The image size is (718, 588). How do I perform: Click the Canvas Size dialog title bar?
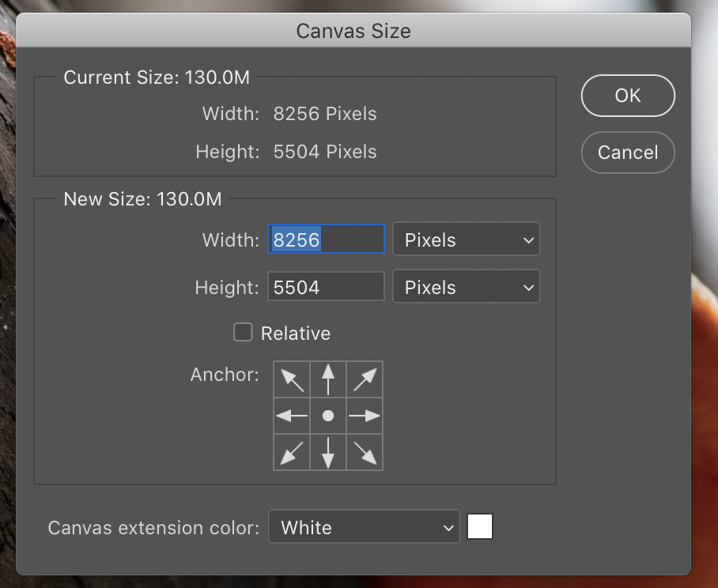pos(353,32)
